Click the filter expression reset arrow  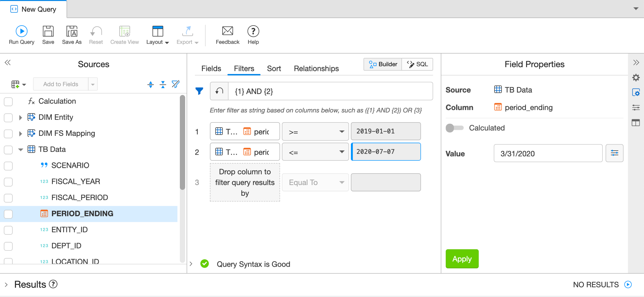(219, 91)
